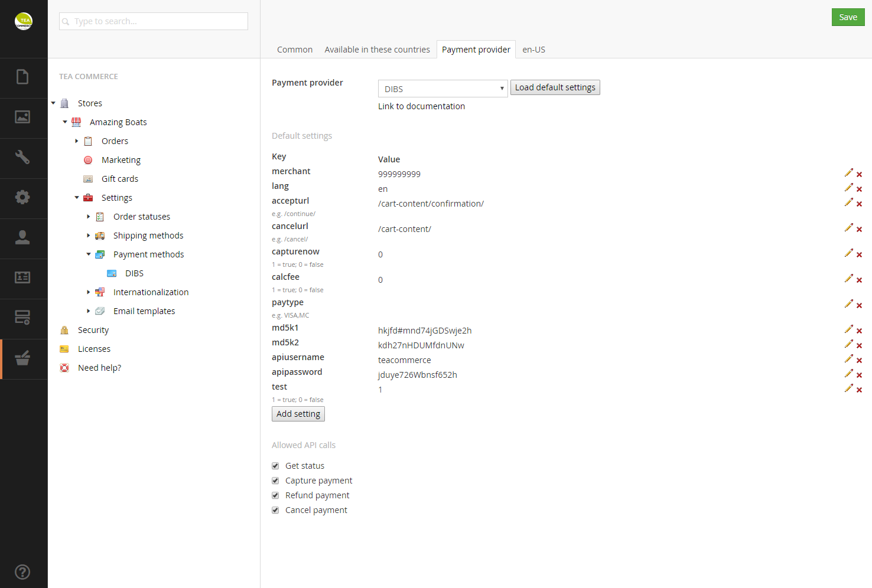The width and height of the screenshot is (872, 588).
Task: Open the Marketing tree item
Action: pyautogui.click(x=121, y=160)
